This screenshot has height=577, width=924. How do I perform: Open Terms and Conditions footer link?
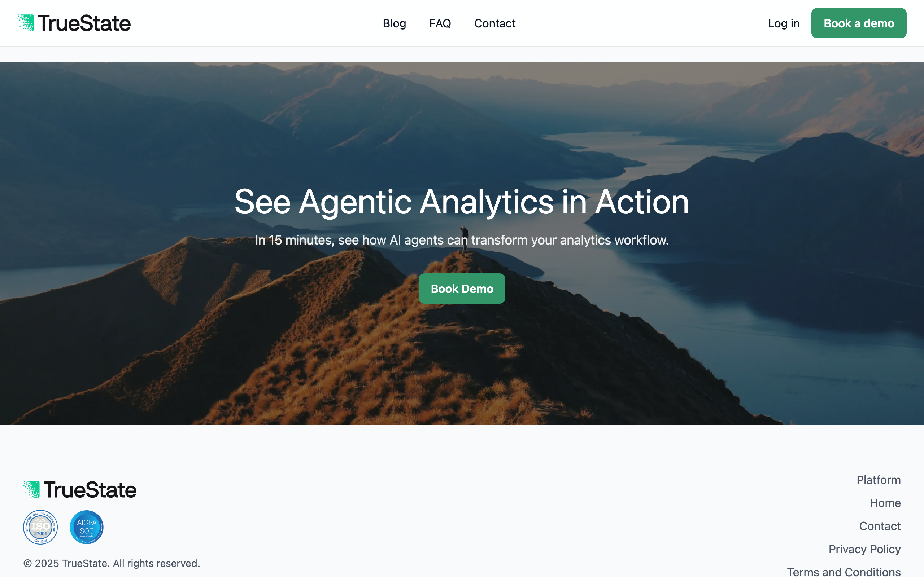(x=844, y=571)
